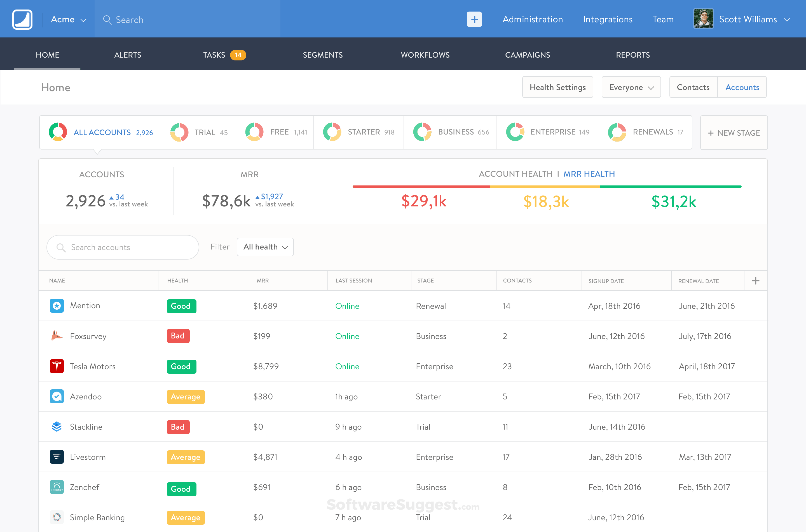Viewport: 806px width, 532px height.
Task: Click the Mention account icon
Action: [x=57, y=306]
